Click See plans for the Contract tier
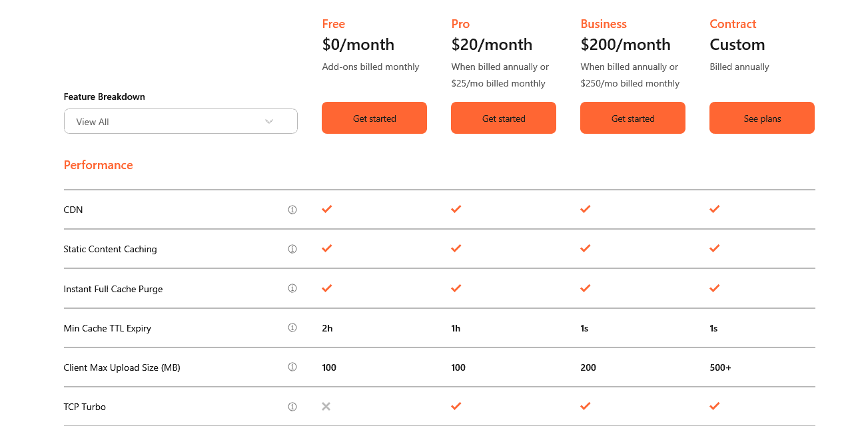Viewport: 868px width, 426px height. [761, 118]
